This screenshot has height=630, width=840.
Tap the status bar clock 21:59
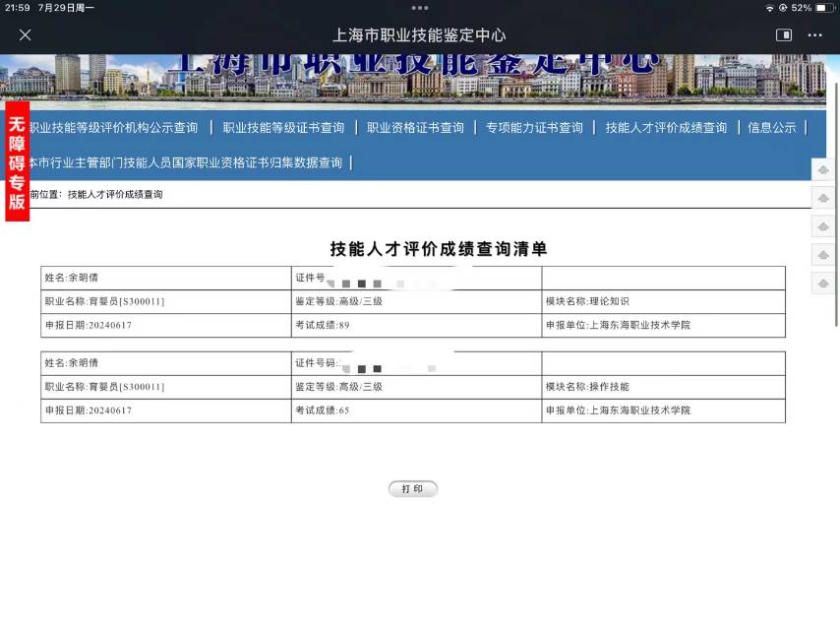[17, 8]
